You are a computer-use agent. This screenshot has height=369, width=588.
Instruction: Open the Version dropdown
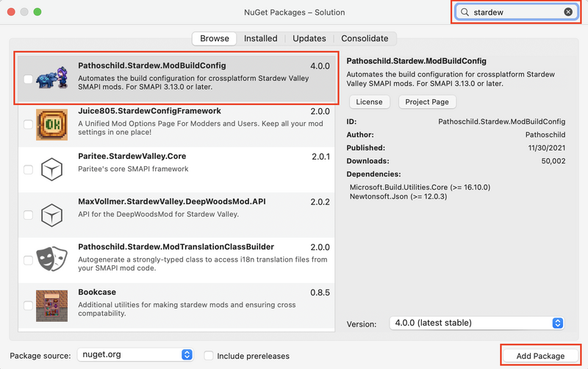tap(477, 323)
